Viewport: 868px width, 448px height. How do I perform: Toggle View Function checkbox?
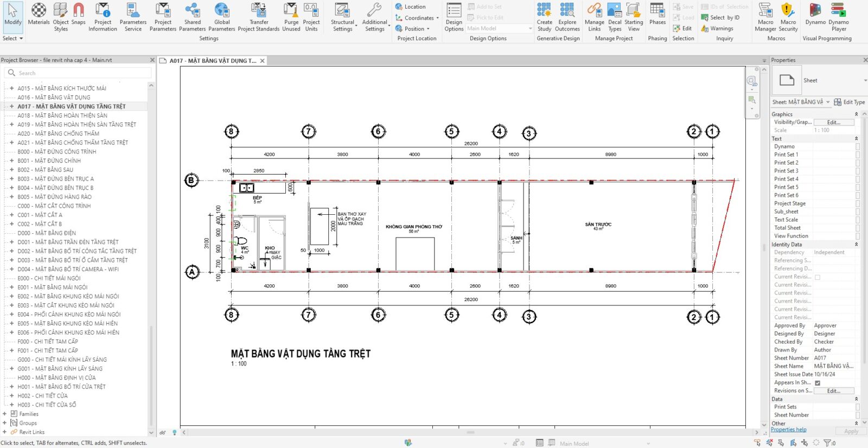tap(858, 236)
